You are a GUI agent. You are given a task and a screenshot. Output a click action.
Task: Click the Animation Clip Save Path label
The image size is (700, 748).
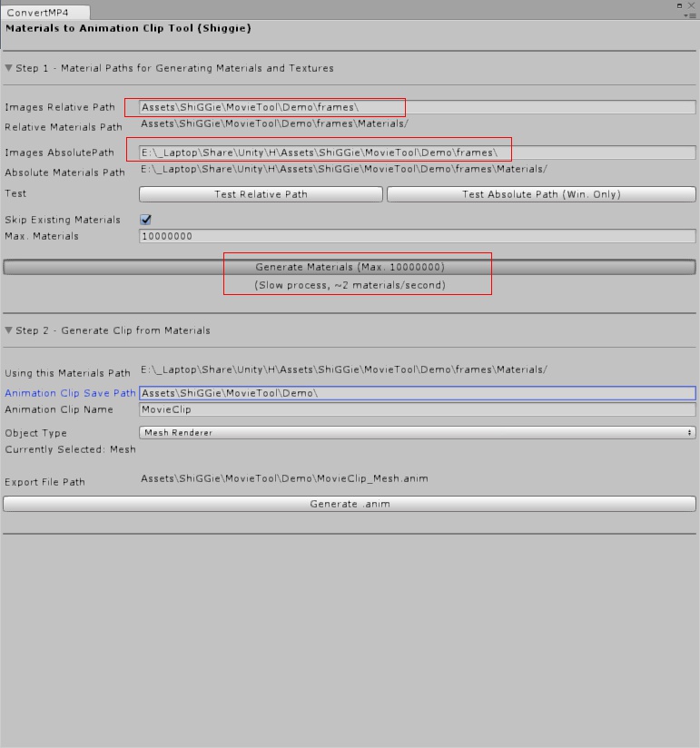pos(70,393)
